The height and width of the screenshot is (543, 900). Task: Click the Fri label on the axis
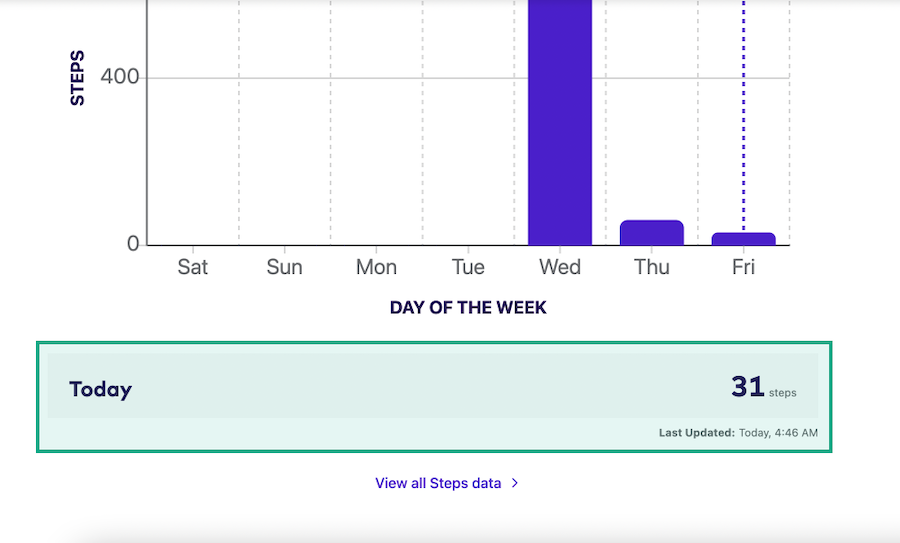coord(743,267)
